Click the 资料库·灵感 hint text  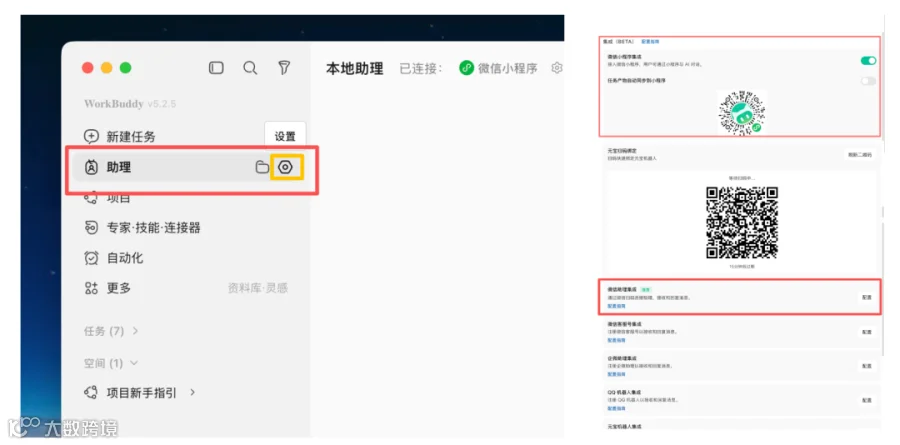point(258,288)
